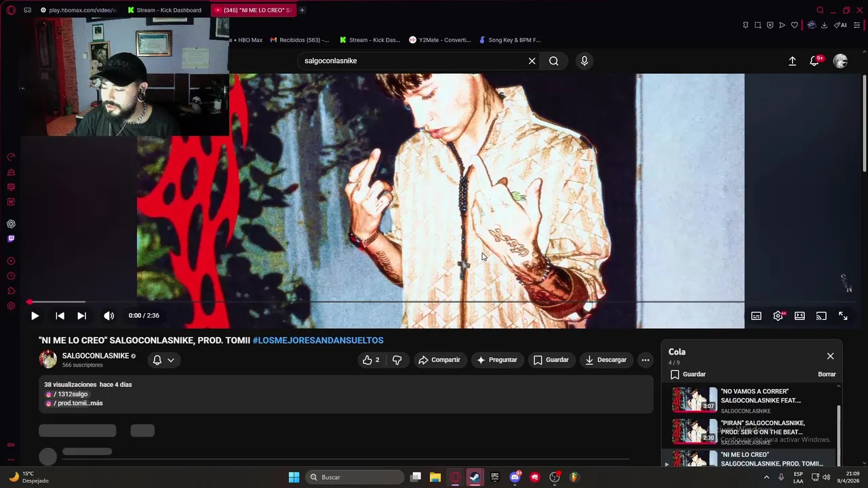This screenshot has width=868, height=488.
Task: Enter fullscreen on the video player
Action: (x=843, y=316)
